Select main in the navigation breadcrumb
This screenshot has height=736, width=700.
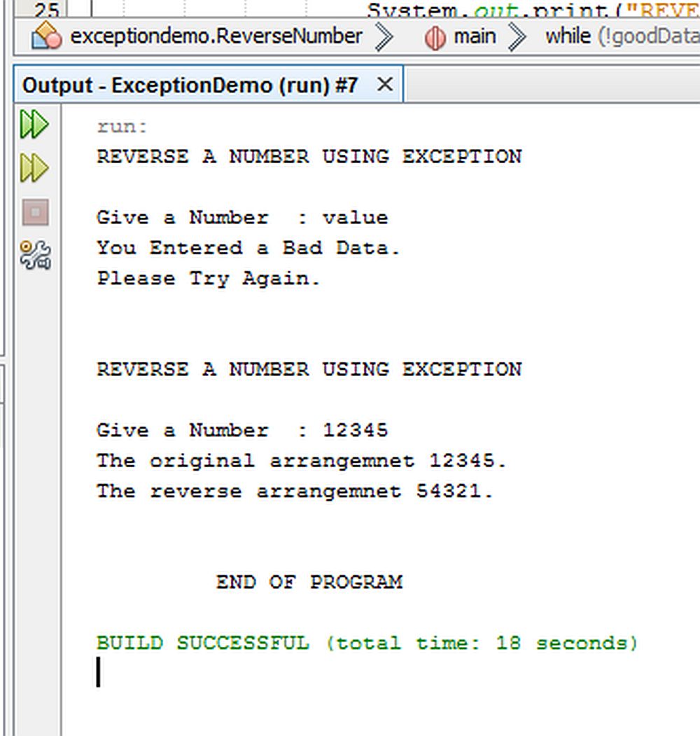476,35
